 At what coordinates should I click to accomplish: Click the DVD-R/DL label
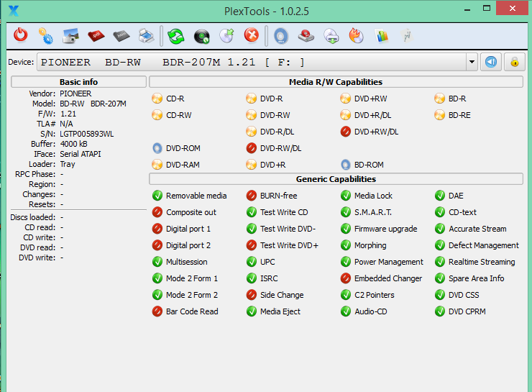tap(278, 132)
